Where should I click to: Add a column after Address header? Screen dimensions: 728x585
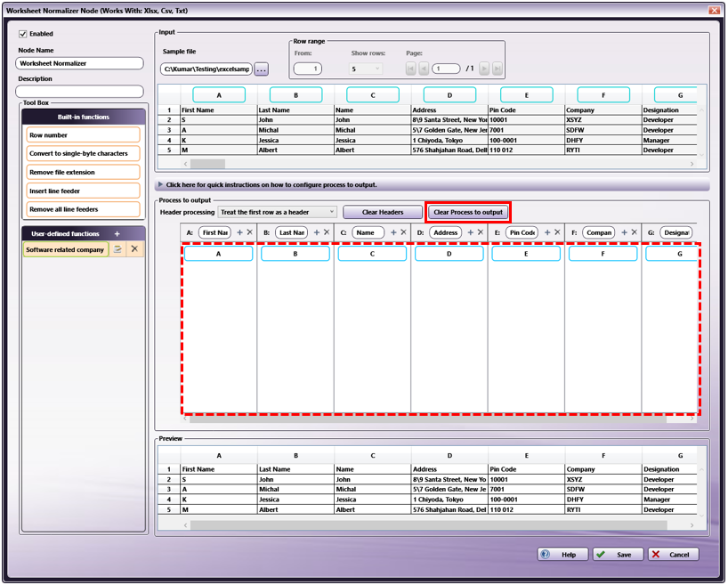coord(470,232)
